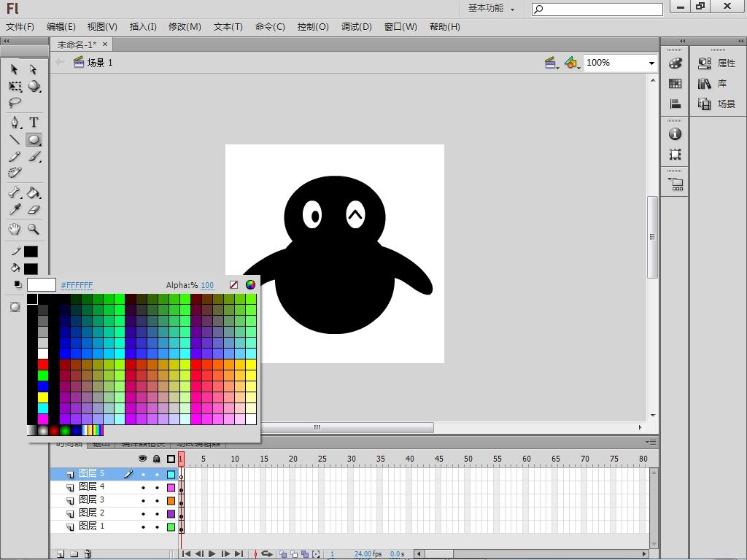Select the Pencil tool
This screenshot has height=560, width=747.
pos(15,156)
